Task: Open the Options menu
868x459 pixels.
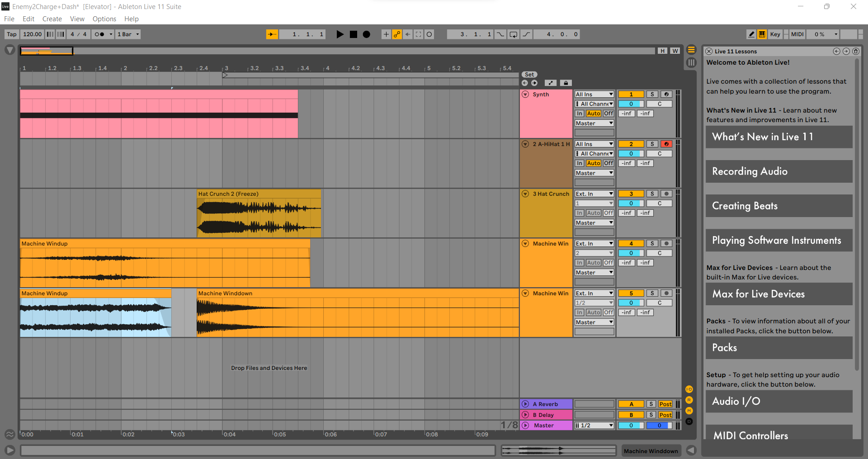Action: click(104, 19)
